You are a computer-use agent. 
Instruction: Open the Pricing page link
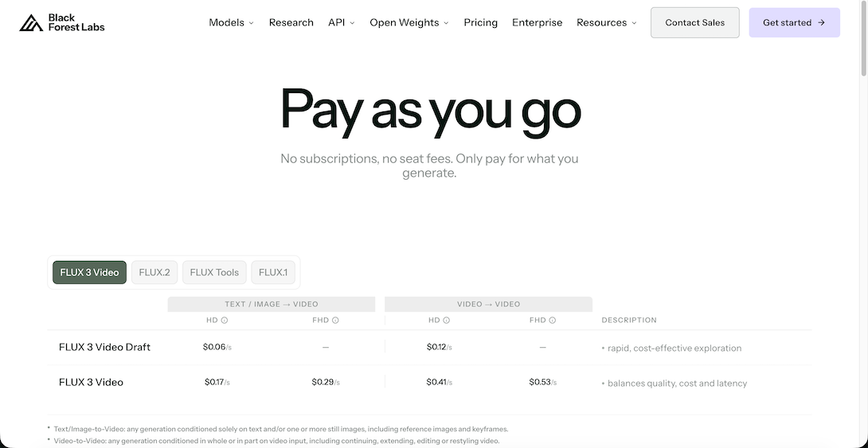tap(480, 22)
